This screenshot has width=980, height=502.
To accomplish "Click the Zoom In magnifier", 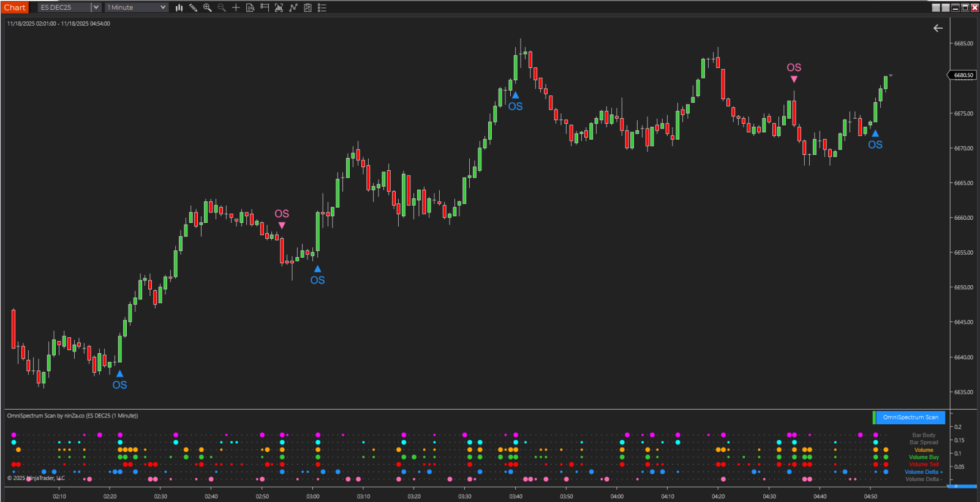I will coord(208,7).
